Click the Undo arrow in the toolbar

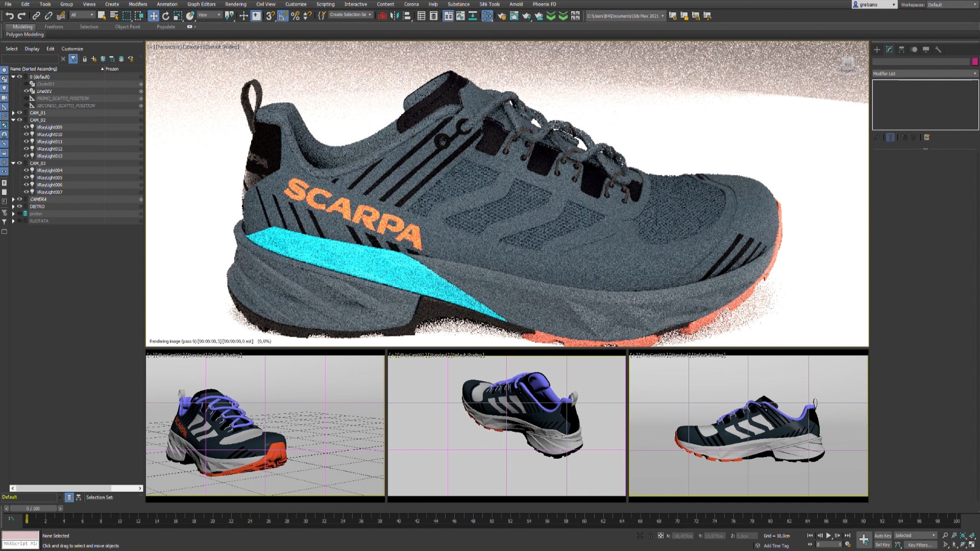[x=9, y=16]
